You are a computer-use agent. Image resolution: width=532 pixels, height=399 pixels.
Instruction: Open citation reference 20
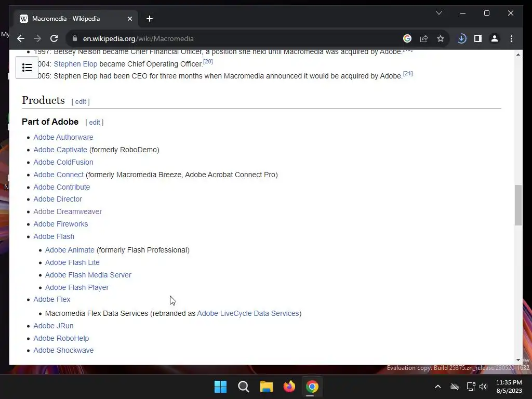click(208, 61)
